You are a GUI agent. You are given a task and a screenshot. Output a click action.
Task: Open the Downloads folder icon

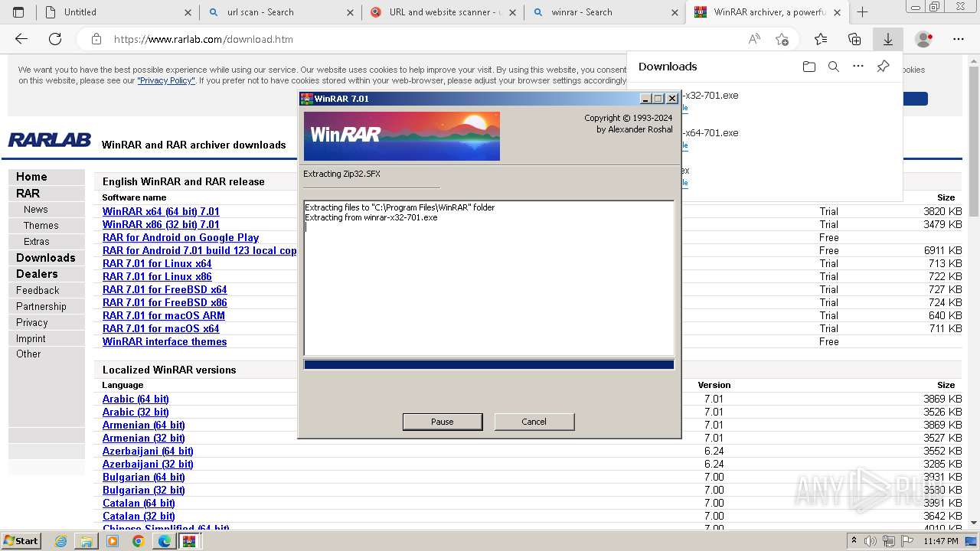(x=809, y=67)
